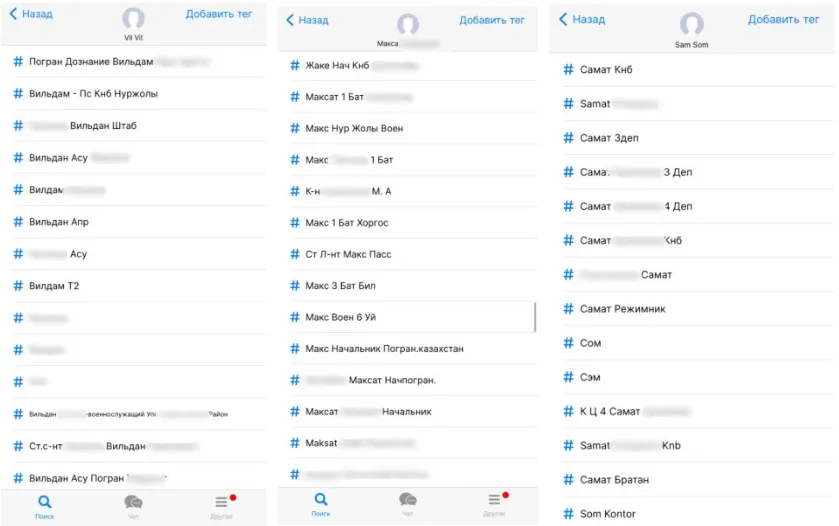
Task: Click hash icon beside Вильдан Апр
Action: point(18,222)
